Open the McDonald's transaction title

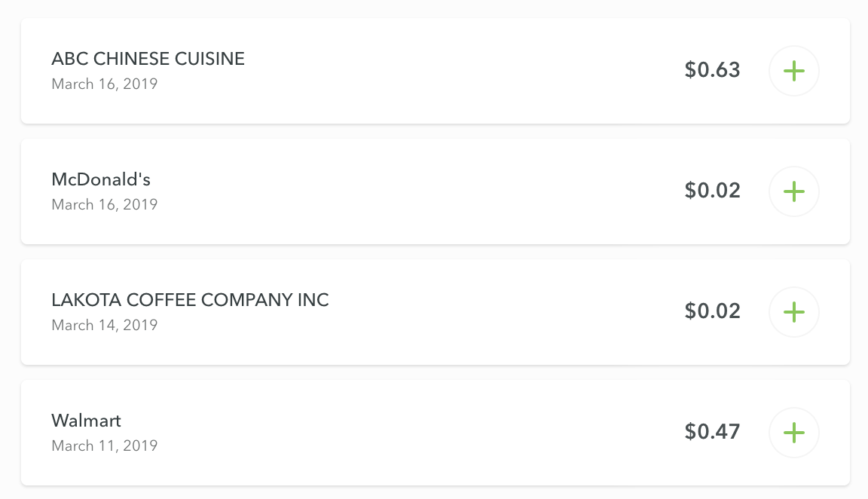click(x=101, y=179)
